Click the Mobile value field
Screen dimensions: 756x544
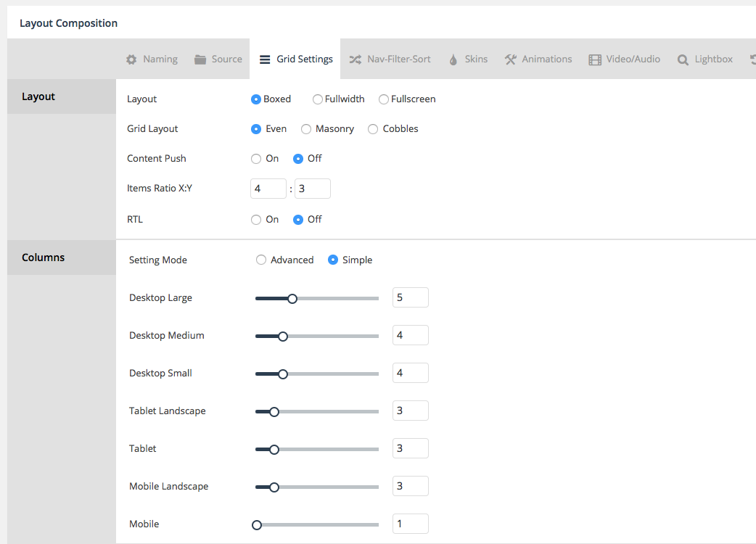[411, 524]
